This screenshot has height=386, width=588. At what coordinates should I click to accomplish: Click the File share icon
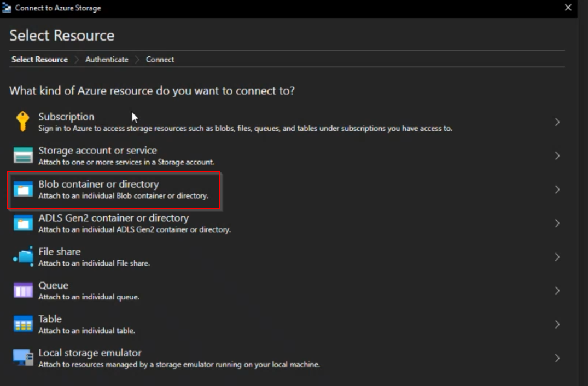(23, 257)
